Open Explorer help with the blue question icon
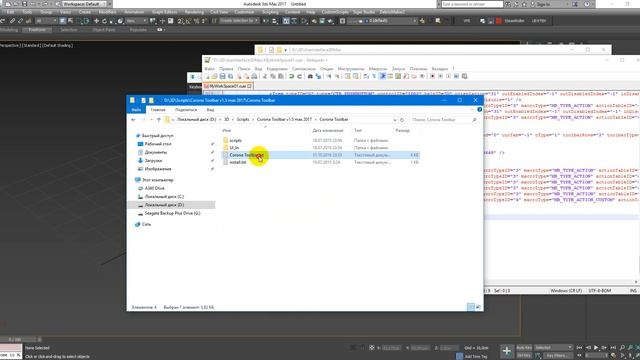 tap(479, 109)
